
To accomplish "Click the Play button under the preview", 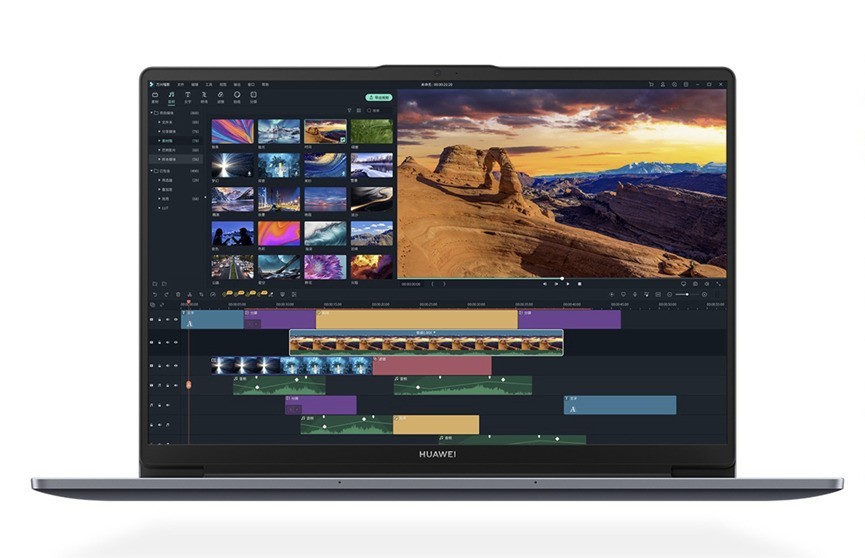I will 568,284.
